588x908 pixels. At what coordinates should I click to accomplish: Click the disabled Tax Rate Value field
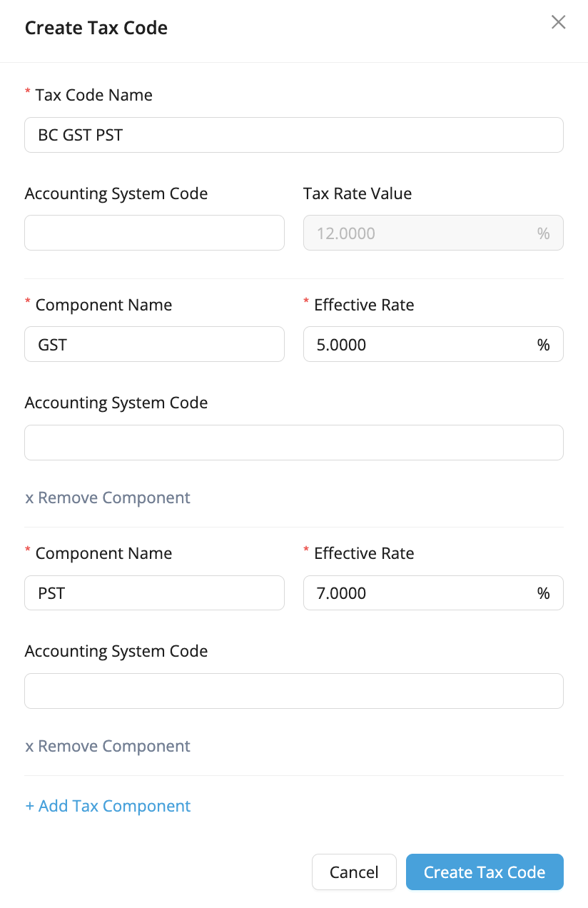(x=421, y=233)
